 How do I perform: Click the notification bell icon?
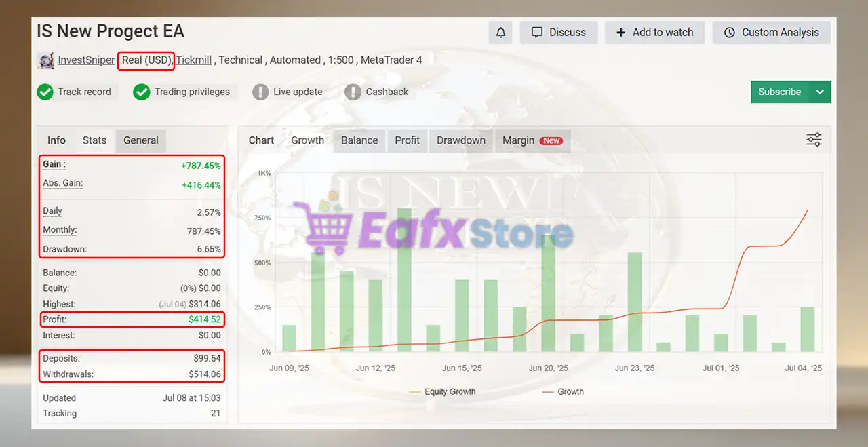tap(500, 33)
